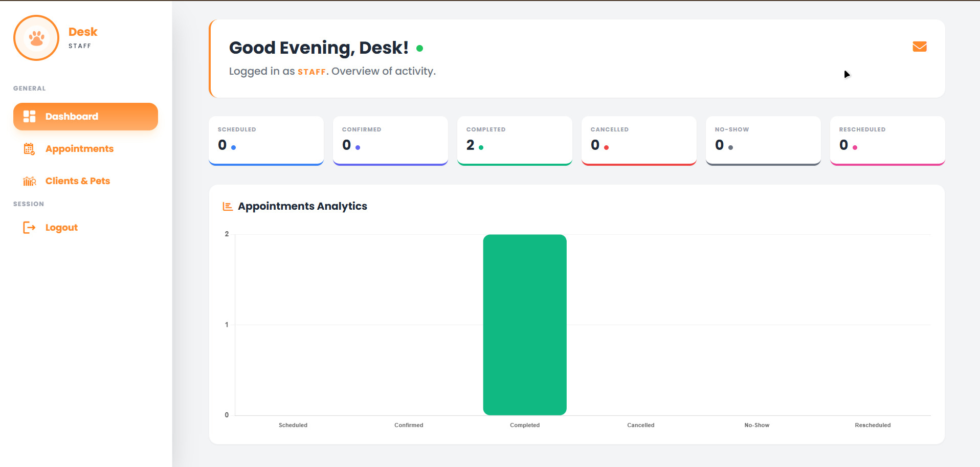The width and height of the screenshot is (980, 467).
Task: Click the Logout link
Action: point(61,227)
